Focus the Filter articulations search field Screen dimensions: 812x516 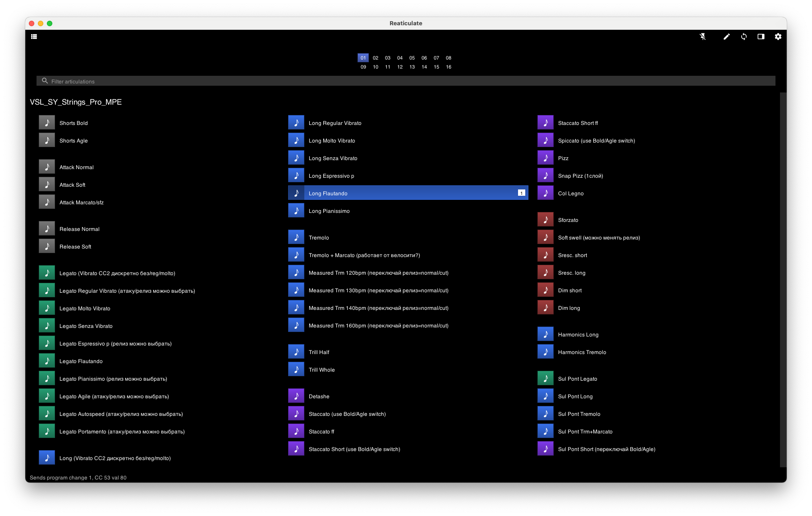(x=406, y=81)
